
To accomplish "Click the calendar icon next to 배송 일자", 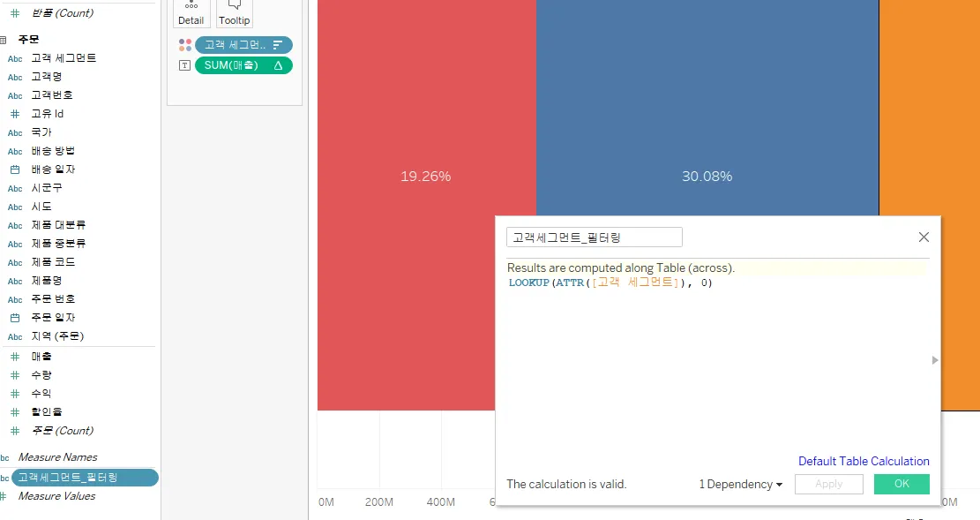I will click(x=14, y=170).
